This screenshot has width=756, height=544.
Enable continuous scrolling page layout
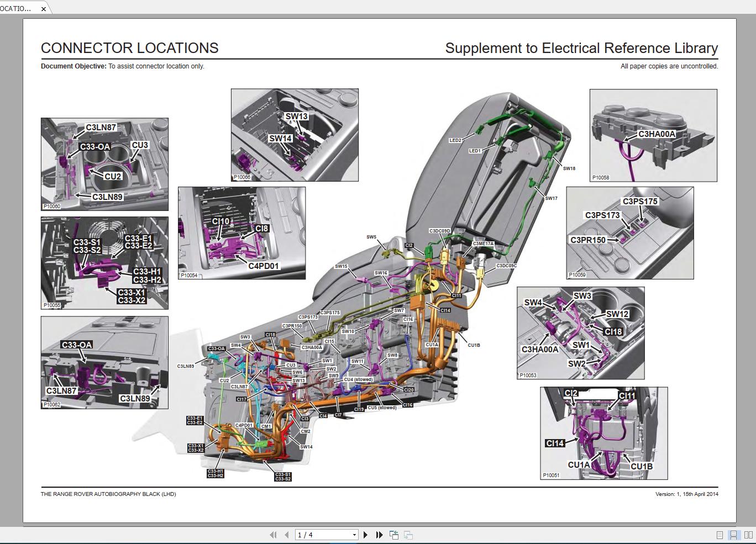pos(733,535)
